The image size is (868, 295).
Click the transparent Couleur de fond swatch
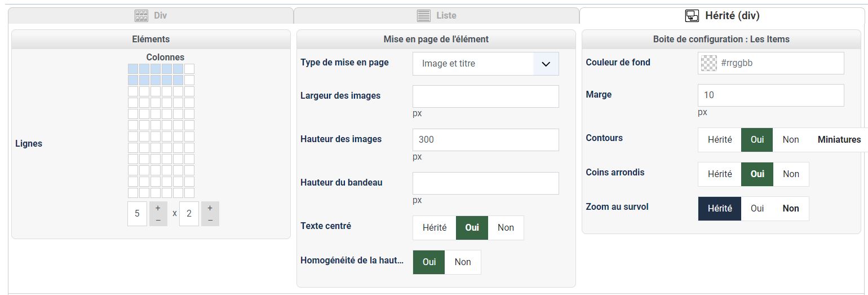708,63
